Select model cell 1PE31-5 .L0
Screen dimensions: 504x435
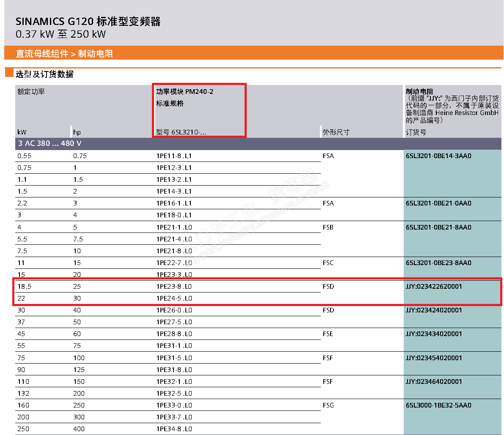coord(174,358)
